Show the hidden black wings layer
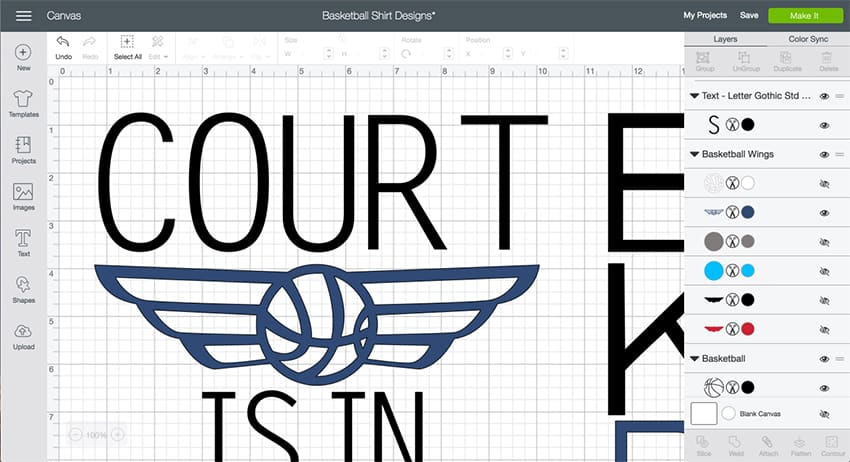The height and width of the screenshot is (462, 850). (824, 300)
